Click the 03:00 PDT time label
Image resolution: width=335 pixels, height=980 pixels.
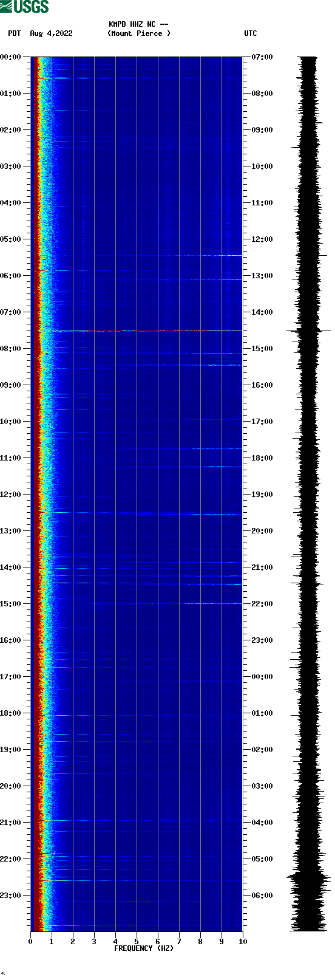[11, 166]
